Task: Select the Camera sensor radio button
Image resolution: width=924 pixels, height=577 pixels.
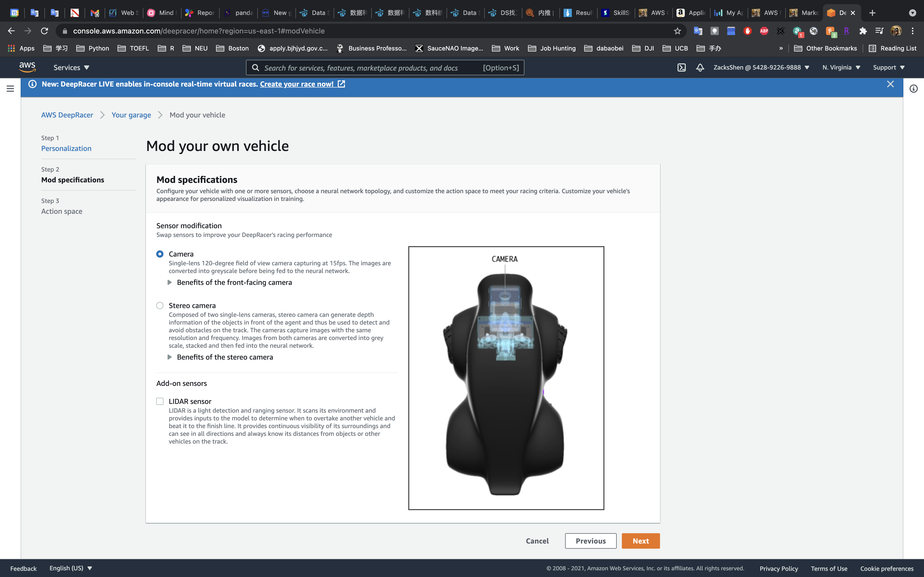Action: coord(160,254)
